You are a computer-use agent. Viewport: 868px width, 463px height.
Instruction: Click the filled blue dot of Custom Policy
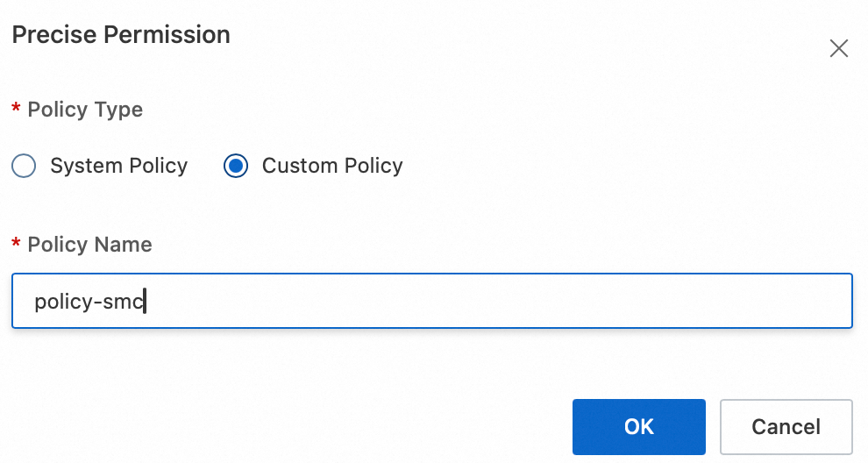[236, 166]
